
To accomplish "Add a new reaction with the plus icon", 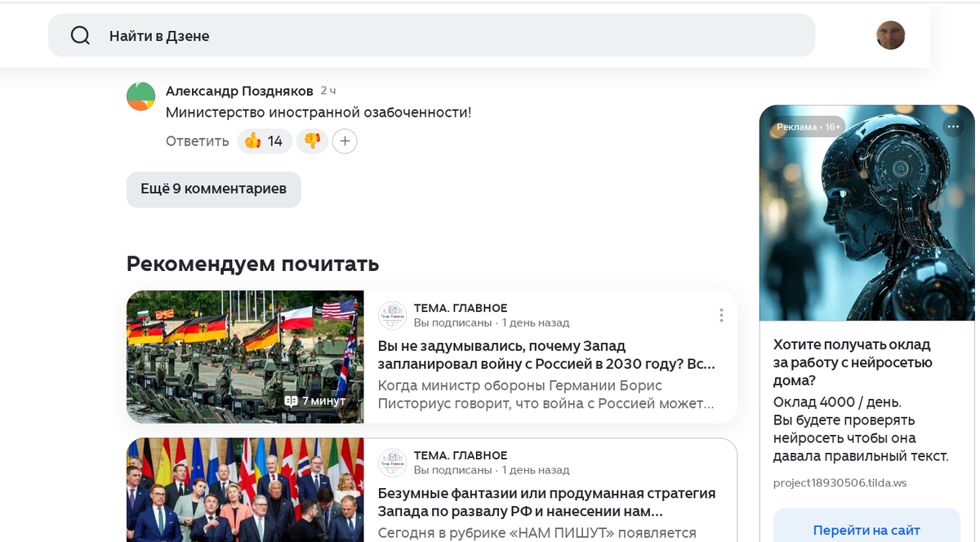I will pos(345,140).
